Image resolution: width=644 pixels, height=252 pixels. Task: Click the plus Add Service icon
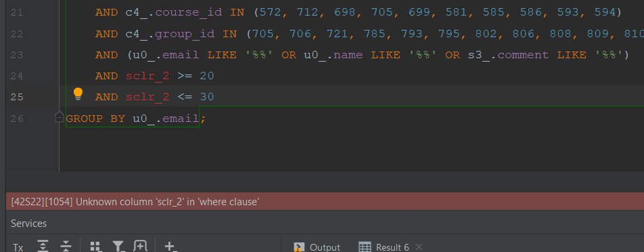170,247
